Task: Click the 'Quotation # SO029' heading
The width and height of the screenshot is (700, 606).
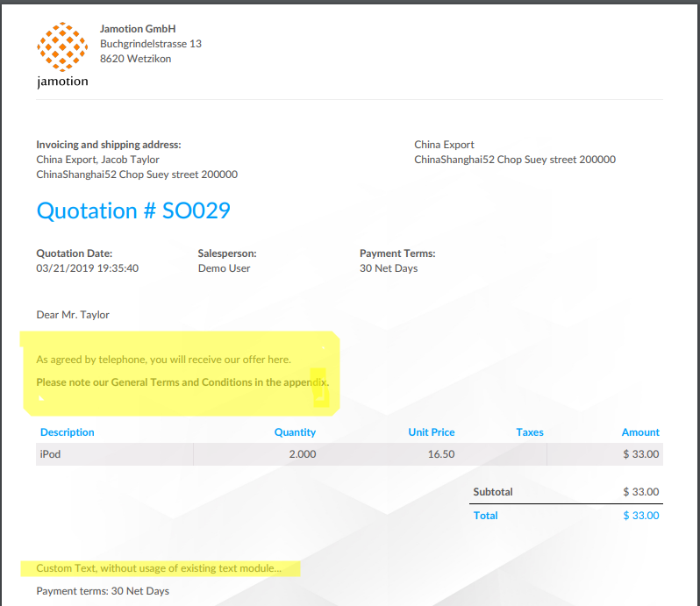Action: [133, 210]
